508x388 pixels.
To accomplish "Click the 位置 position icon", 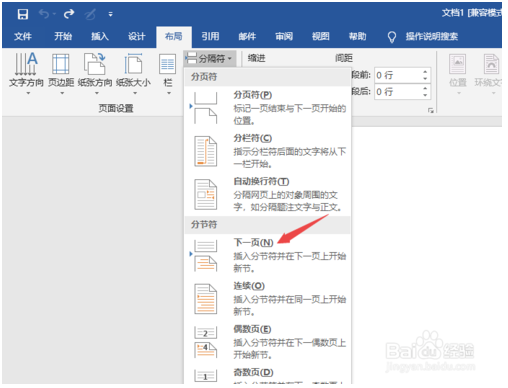I will pos(458,64).
